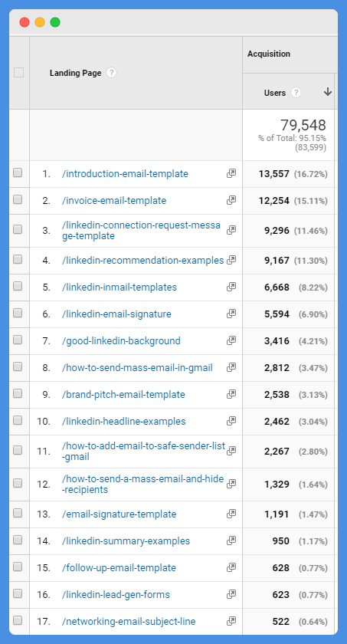Toggle sort arrow in Users column

[327, 93]
